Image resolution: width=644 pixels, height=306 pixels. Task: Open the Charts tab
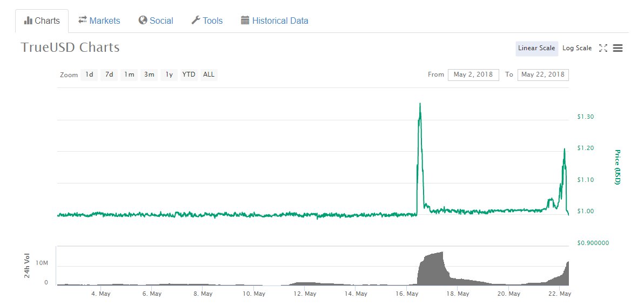(42, 21)
